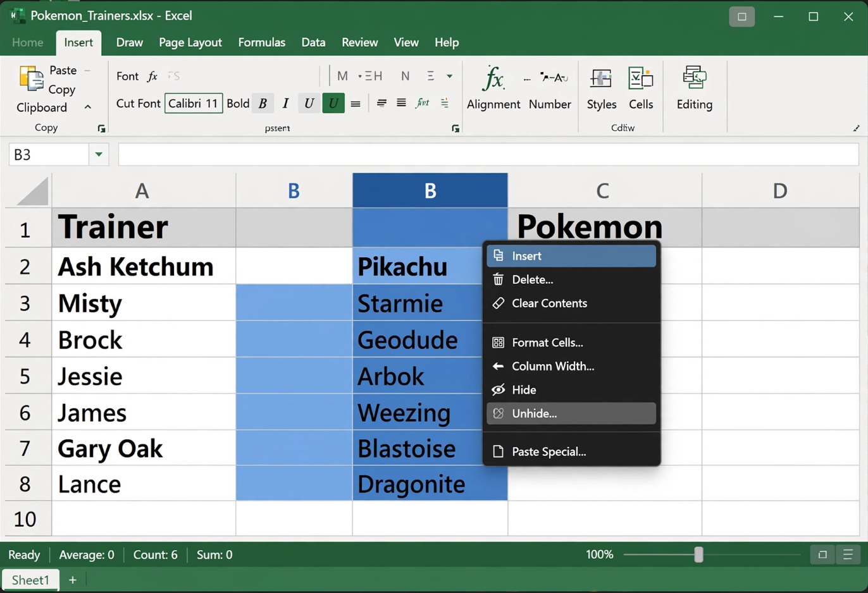The image size is (868, 593).
Task: Click the Copy button in the Clipboard group
Action: pos(62,90)
